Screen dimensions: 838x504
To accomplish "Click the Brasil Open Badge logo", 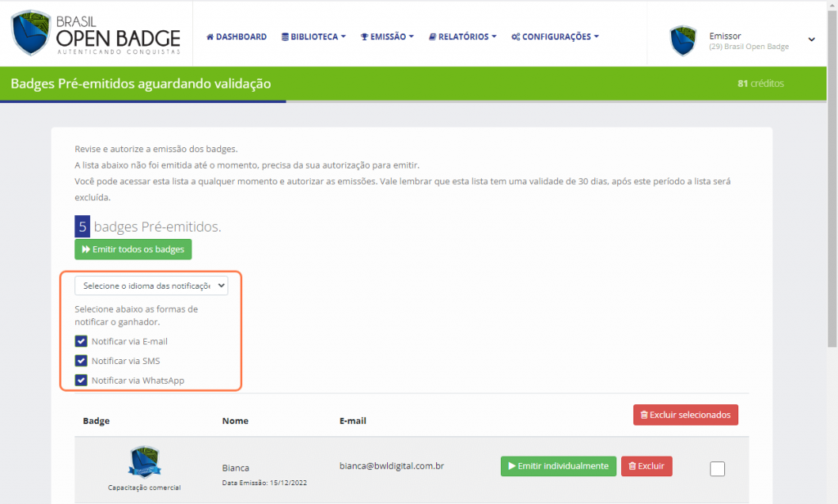I will coord(97,34).
